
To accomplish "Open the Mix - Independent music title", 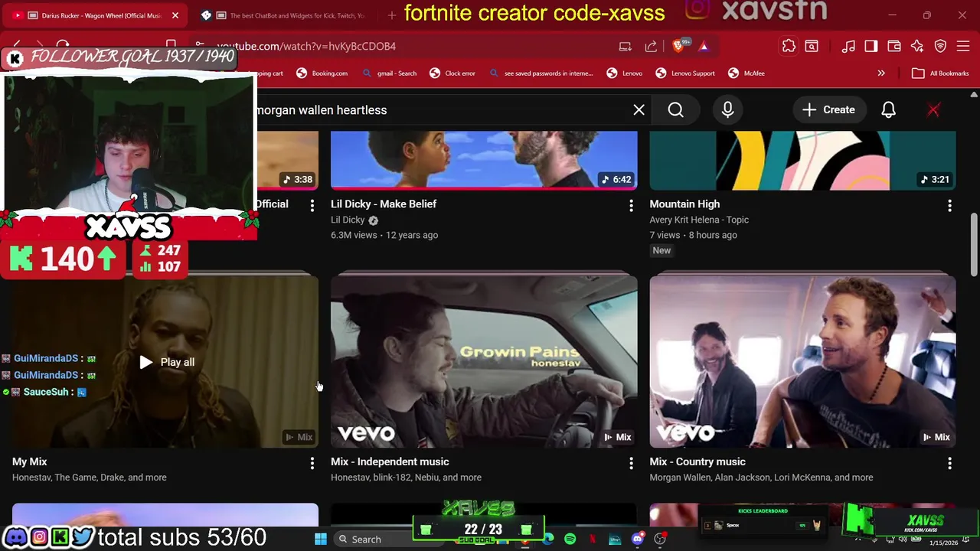I will click(x=390, y=461).
